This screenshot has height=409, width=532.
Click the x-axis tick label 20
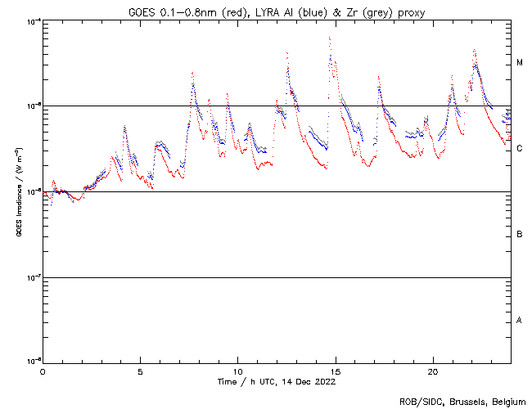[x=432, y=371]
